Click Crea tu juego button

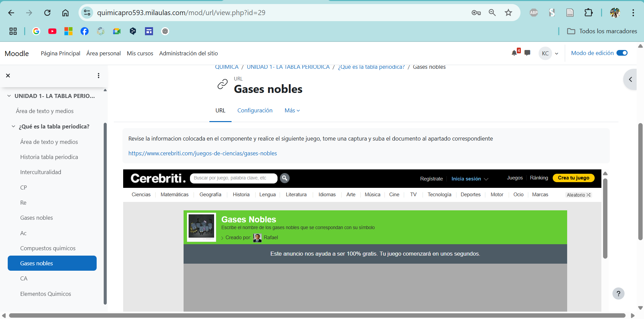click(573, 178)
